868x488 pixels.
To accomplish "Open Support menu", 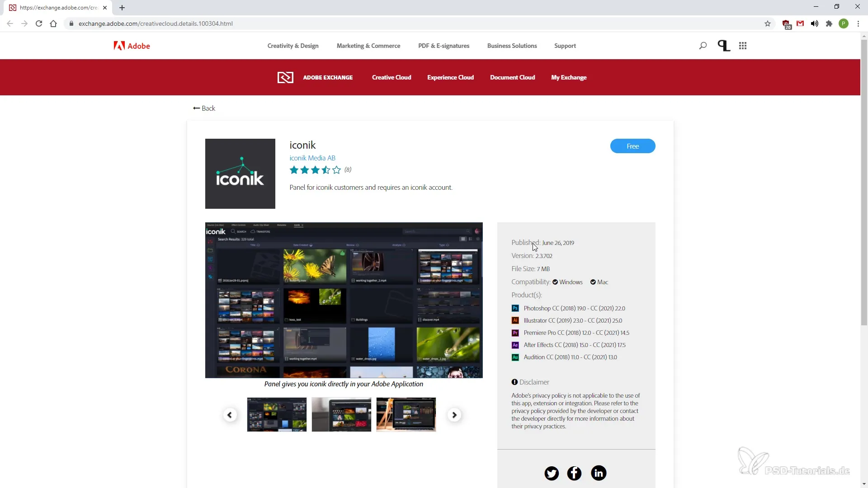I will [565, 46].
